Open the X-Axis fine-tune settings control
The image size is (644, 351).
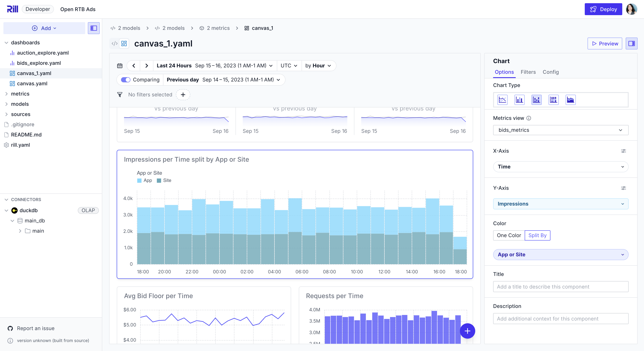pyautogui.click(x=624, y=151)
